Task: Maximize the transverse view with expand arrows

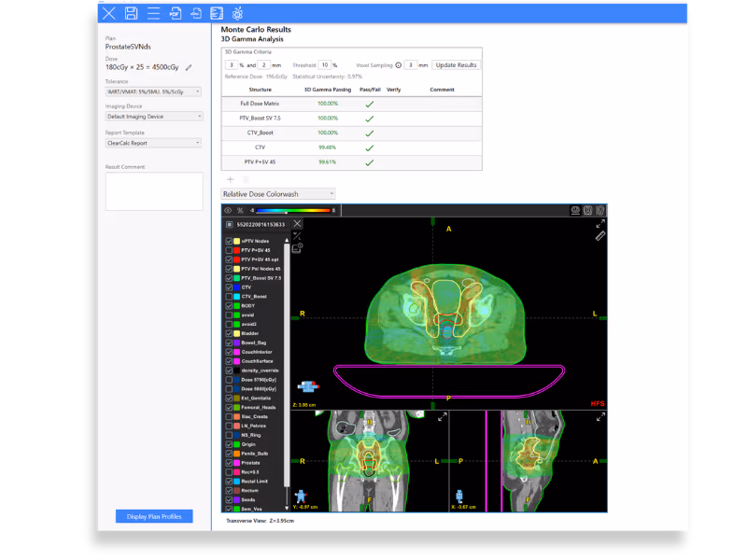Action: click(600, 224)
